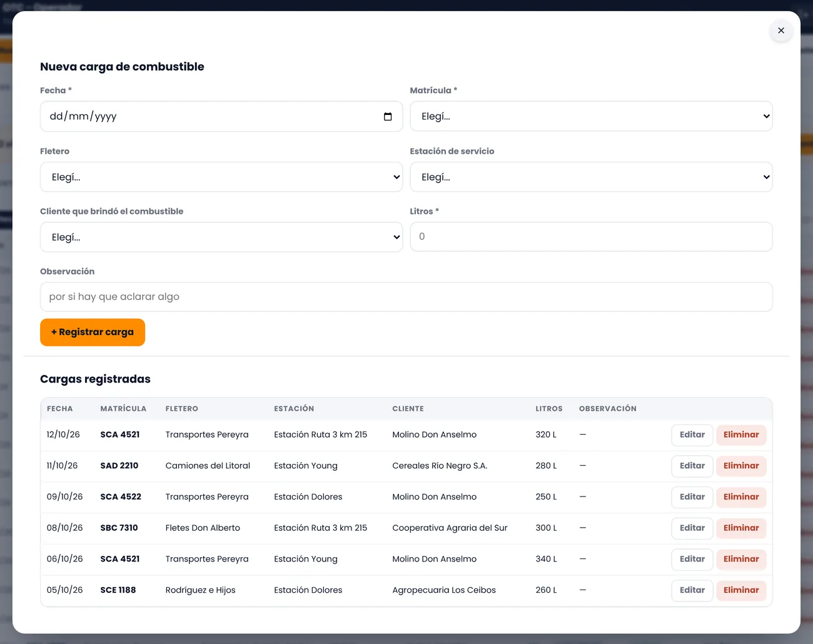The height and width of the screenshot is (644, 813).
Task: Select the Cooperativa Agraria del Sur cell
Action: [450, 528]
